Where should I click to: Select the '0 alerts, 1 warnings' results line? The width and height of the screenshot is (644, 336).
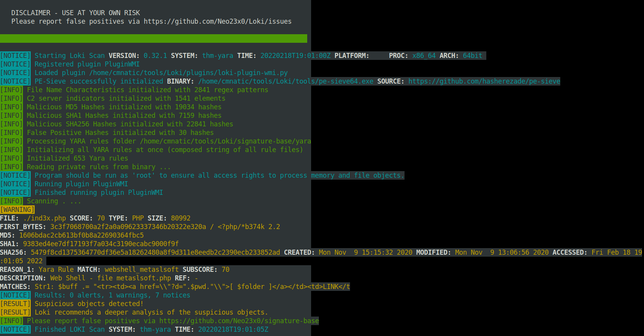[x=112, y=295]
